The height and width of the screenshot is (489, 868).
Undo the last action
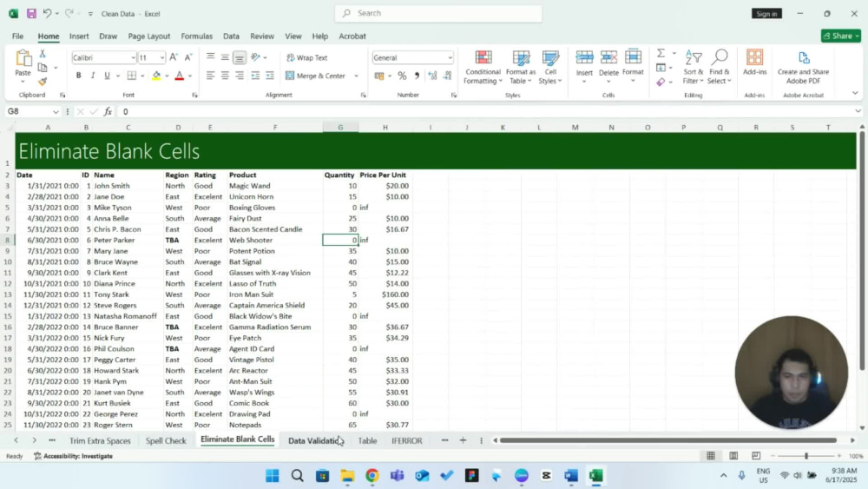[47, 13]
